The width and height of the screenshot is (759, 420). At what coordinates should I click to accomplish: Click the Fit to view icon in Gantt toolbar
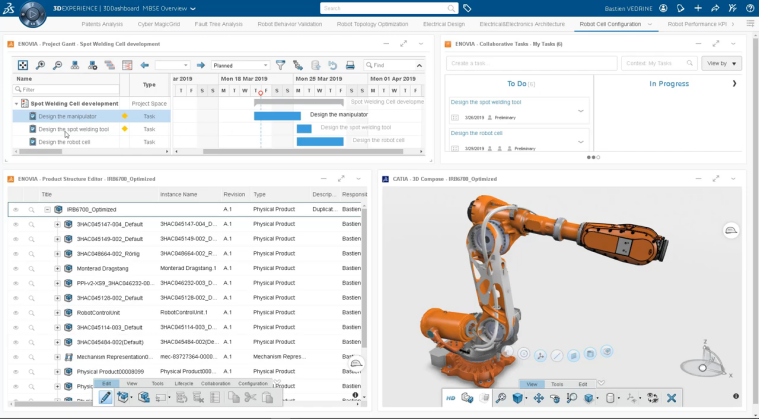(x=23, y=65)
